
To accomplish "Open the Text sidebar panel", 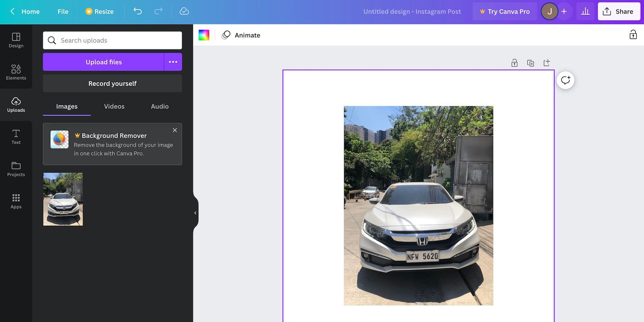I will (x=16, y=137).
